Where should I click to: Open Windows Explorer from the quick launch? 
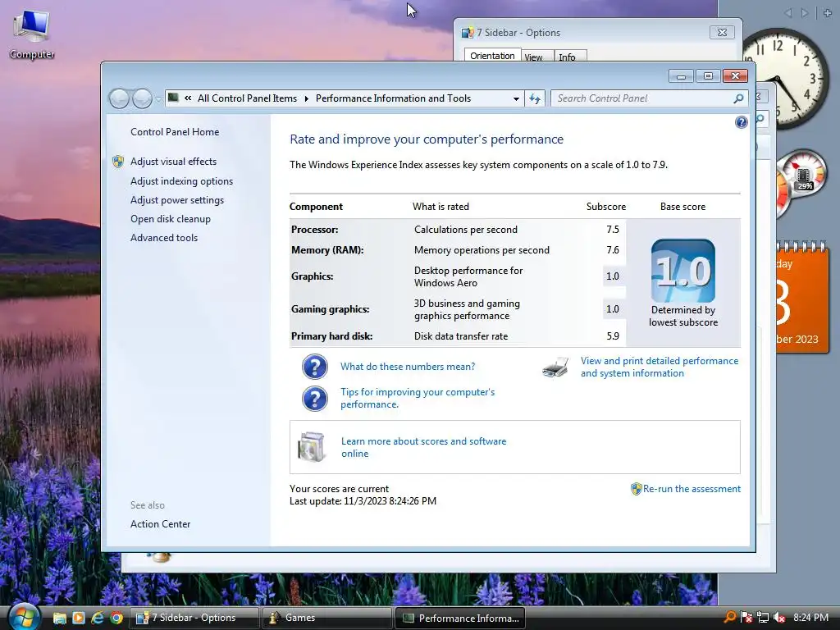coord(59,619)
